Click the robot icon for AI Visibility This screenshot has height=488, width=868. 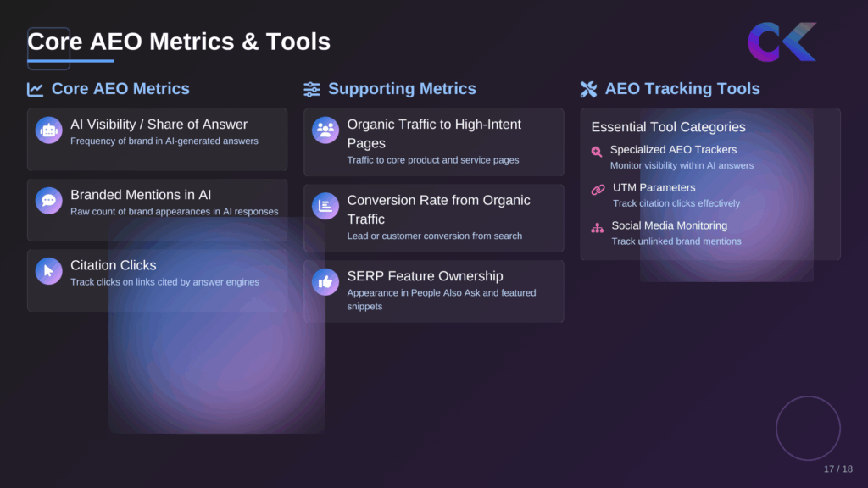coord(48,129)
